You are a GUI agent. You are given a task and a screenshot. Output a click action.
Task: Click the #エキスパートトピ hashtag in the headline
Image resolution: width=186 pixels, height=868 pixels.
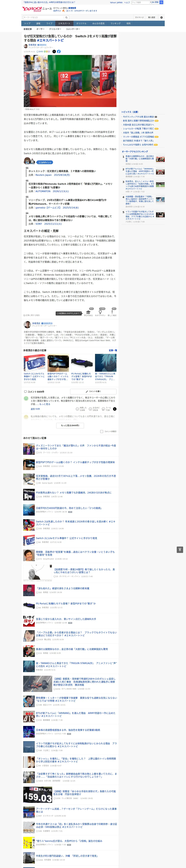click(50, 41)
